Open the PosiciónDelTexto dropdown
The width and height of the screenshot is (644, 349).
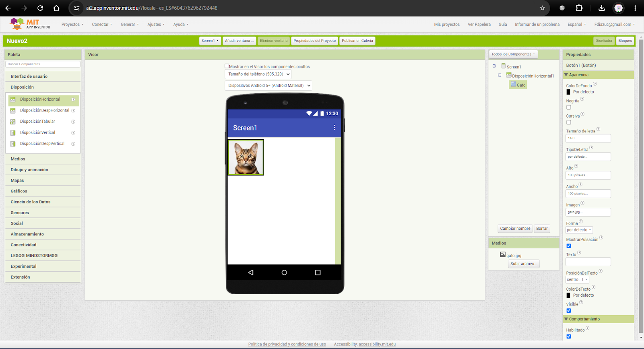click(578, 279)
